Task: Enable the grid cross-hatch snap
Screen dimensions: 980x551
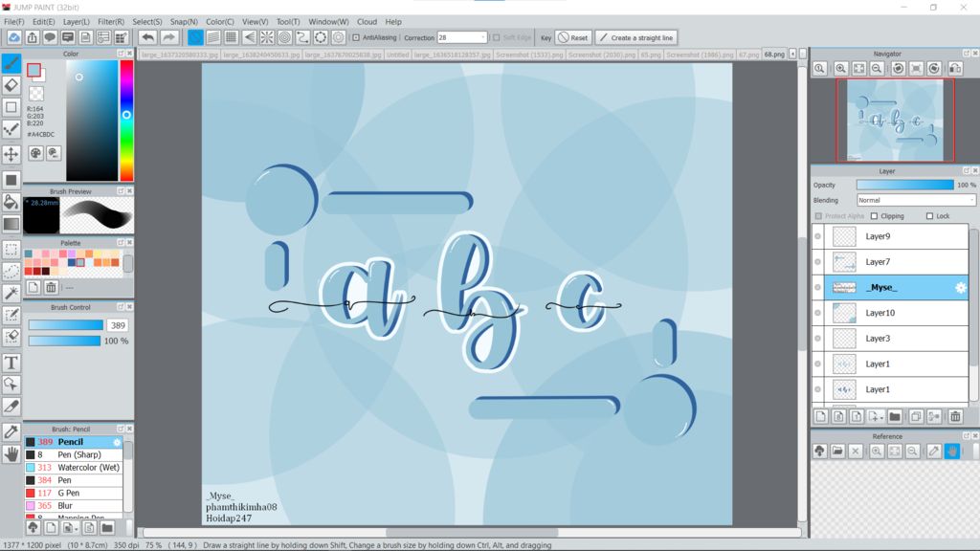Action: [x=232, y=37]
